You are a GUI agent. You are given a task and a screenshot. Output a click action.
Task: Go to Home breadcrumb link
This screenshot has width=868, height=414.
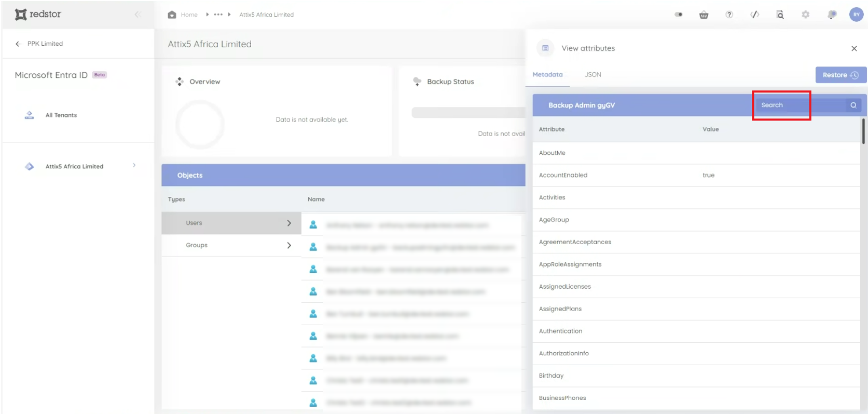pyautogui.click(x=189, y=15)
